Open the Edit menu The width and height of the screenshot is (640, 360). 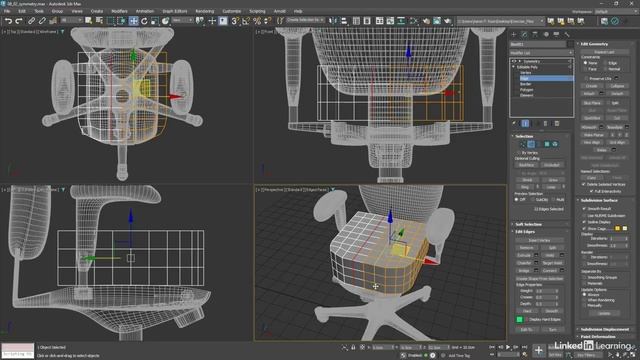22,11
